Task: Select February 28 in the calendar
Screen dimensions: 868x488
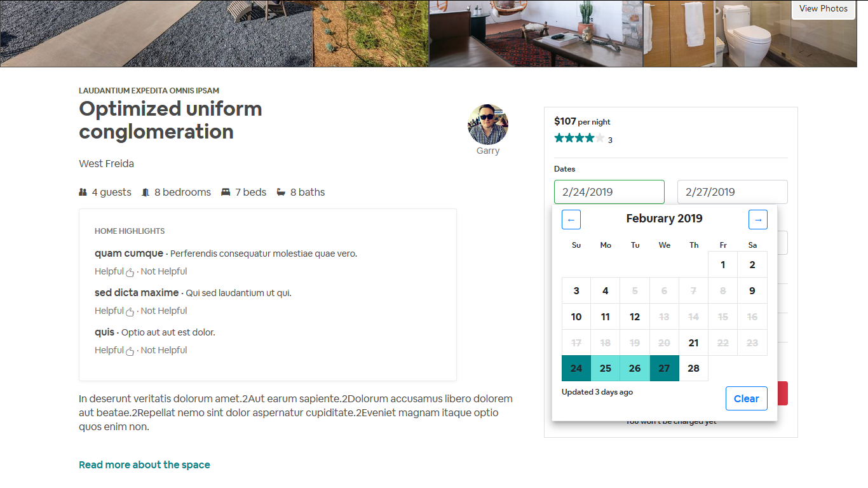Action: (x=694, y=369)
